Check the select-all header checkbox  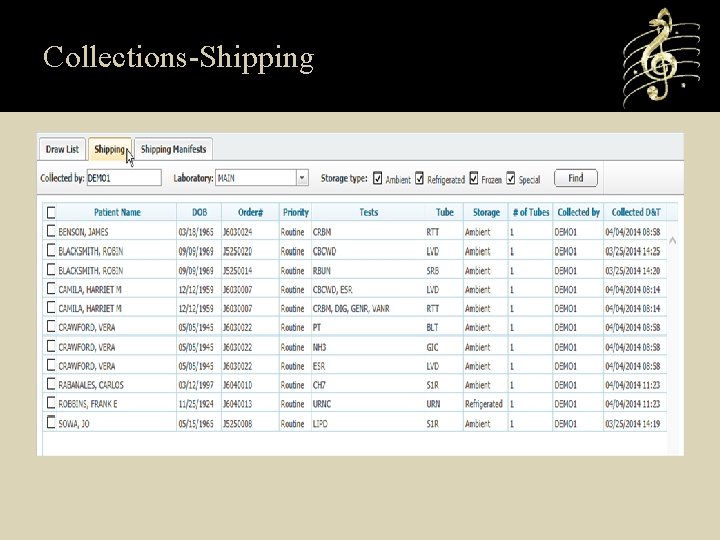(51, 212)
